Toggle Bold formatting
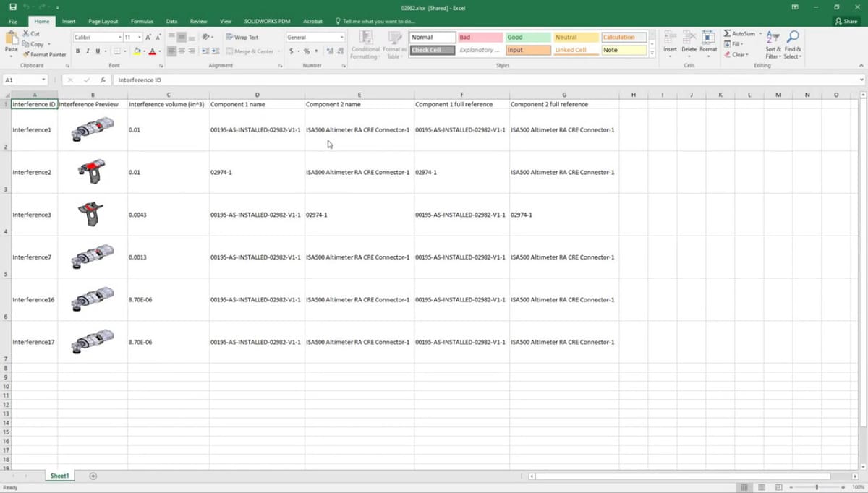Screen dimensions: 868x493 (78, 51)
